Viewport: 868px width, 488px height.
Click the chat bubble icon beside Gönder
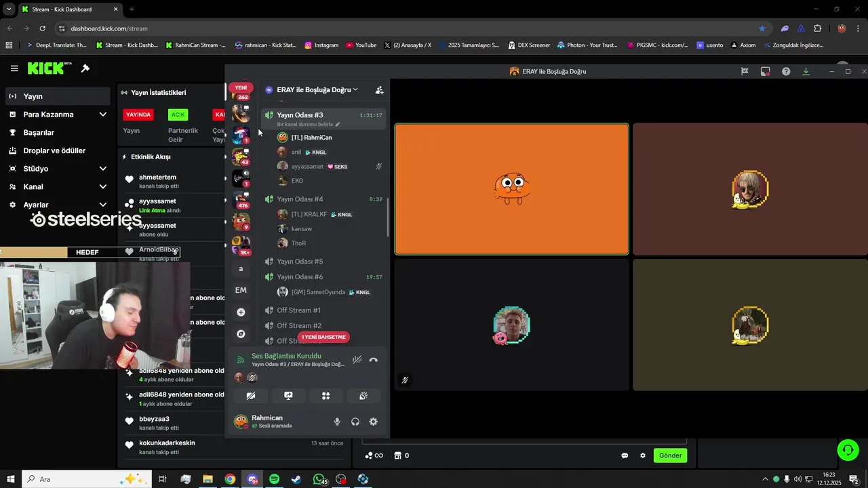(625, 455)
